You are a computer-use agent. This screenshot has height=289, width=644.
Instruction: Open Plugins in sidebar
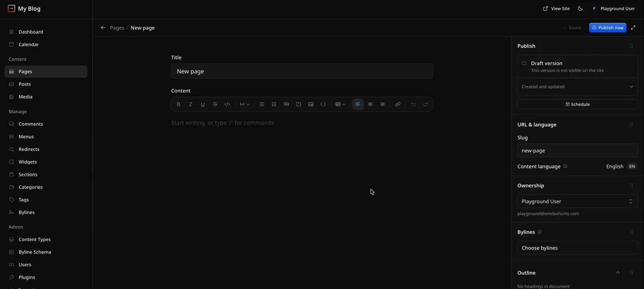pyautogui.click(x=46, y=277)
